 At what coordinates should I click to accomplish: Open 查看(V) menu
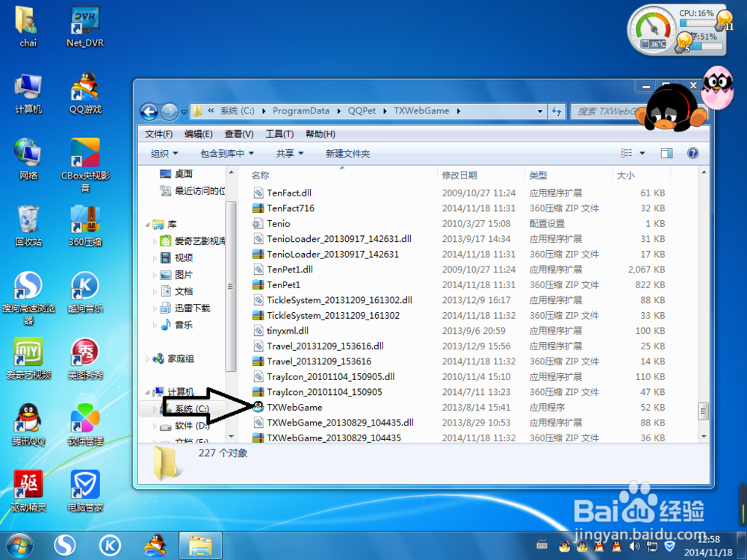[x=239, y=134]
